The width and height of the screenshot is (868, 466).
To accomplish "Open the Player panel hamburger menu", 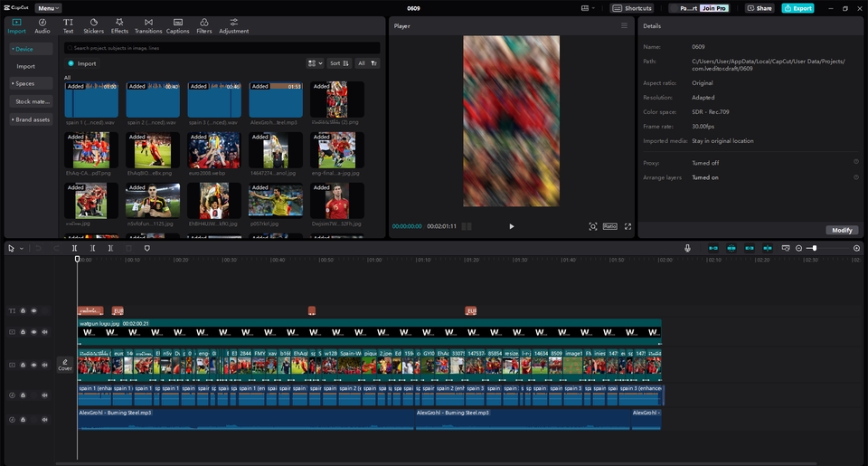I will pyautogui.click(x=624, y=26).
